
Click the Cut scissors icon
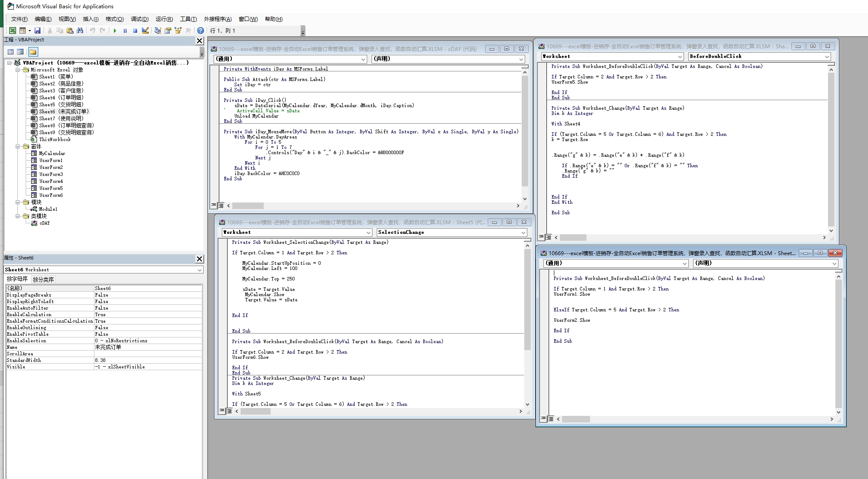pyautogui.click(x=50, y=30)
